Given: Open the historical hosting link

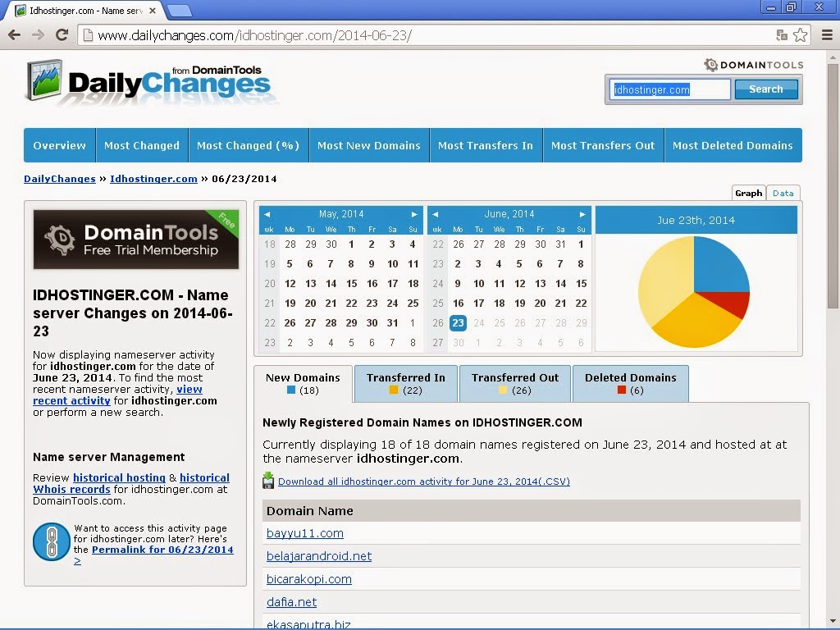Looking at the screenshot, I should click(x=119, y=477).
